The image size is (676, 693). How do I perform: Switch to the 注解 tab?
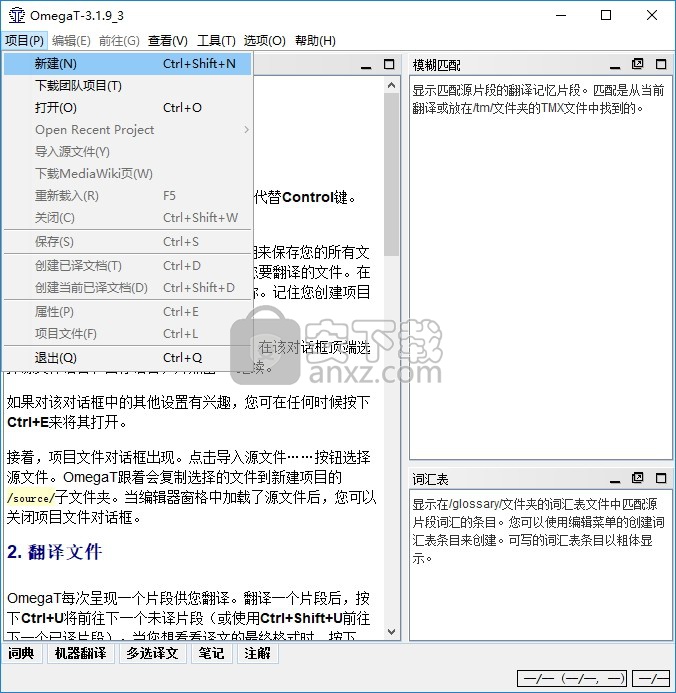(x=258, y=653)
